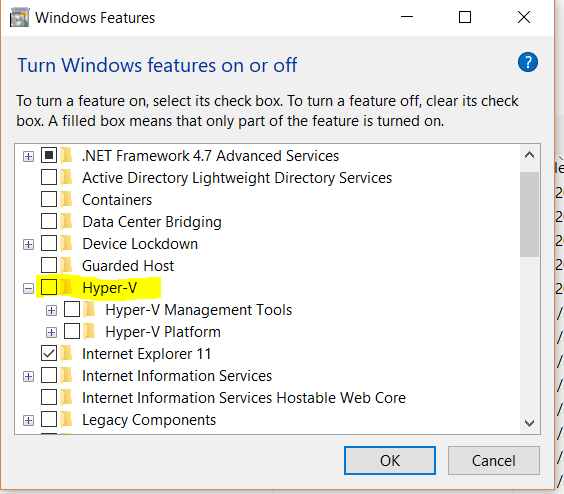The height and width of the screenshot is (494, 564).
Task: Click the scroll up arrow in features list
Action: 529,155
